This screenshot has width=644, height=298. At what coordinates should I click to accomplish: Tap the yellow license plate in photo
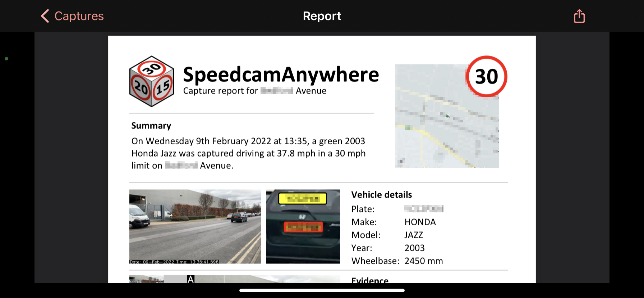[303, 198]
